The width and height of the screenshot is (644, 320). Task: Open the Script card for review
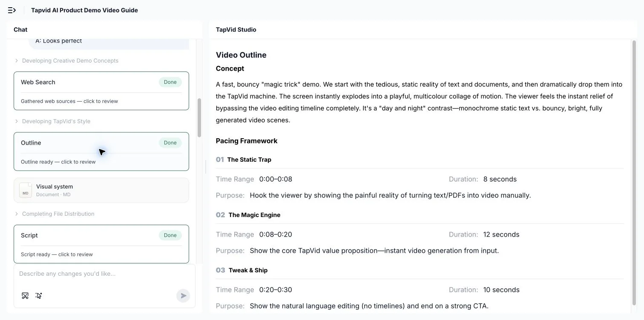click(x=101, y=244)
